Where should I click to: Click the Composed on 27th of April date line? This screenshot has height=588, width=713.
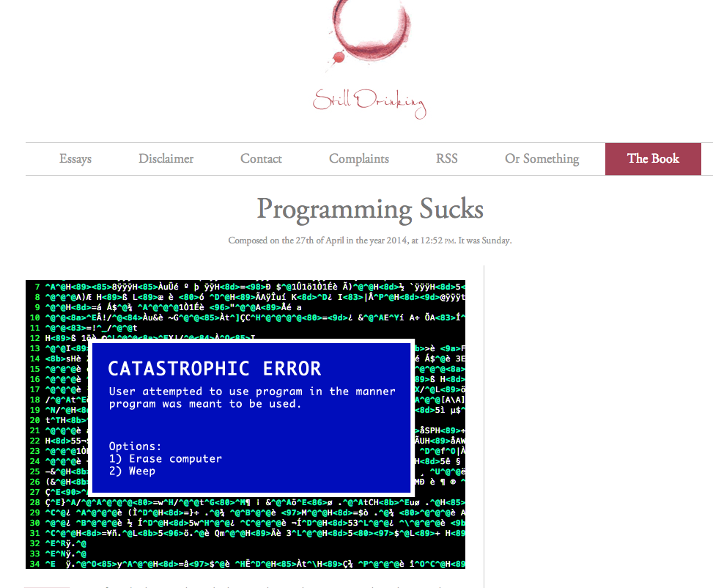point(369,240)
